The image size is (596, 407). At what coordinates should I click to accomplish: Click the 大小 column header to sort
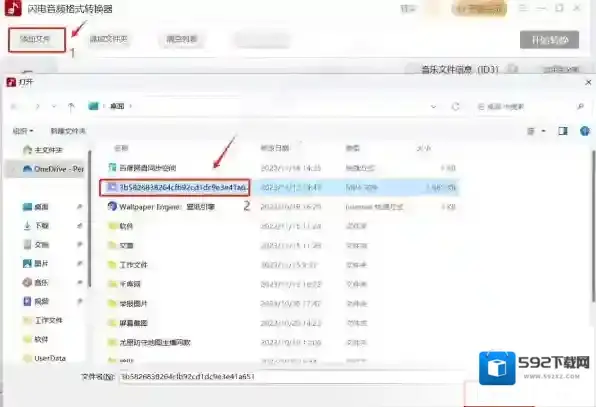424,148
